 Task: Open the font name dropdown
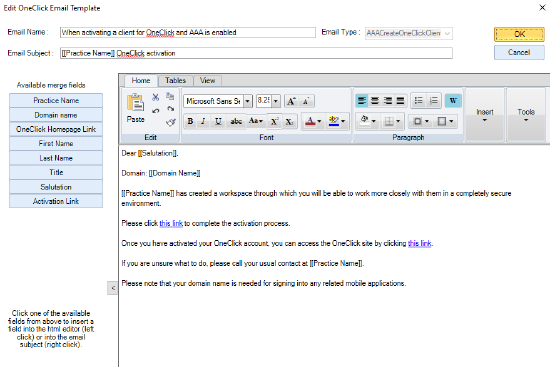(248, 101)
